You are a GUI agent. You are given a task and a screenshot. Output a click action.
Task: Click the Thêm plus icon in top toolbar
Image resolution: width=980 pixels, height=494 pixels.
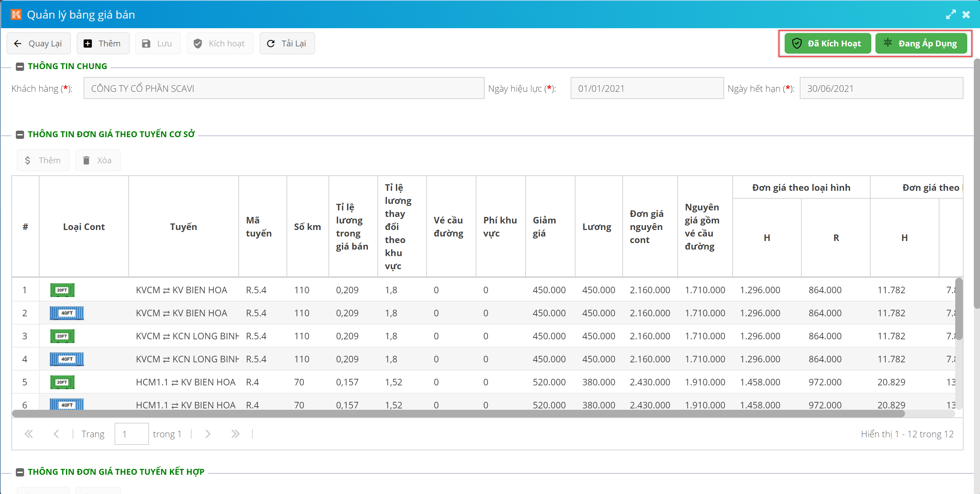87,43
